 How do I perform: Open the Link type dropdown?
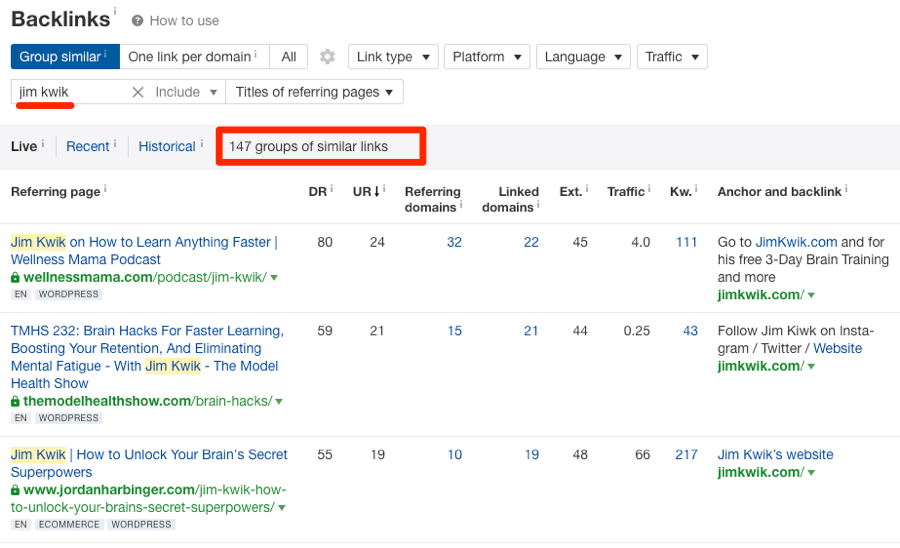[x=393, y=57]
